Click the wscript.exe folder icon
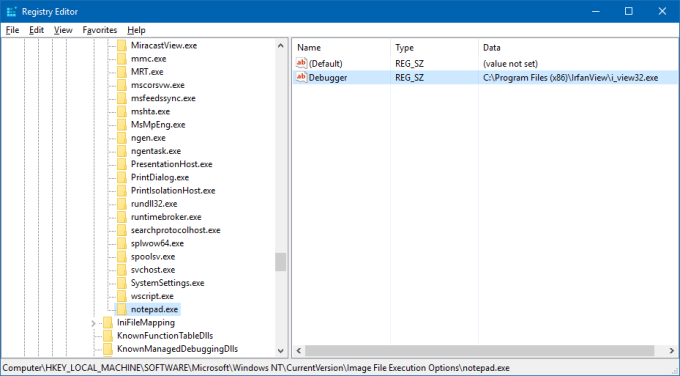680x376 pixels. [x=122, y=296]
